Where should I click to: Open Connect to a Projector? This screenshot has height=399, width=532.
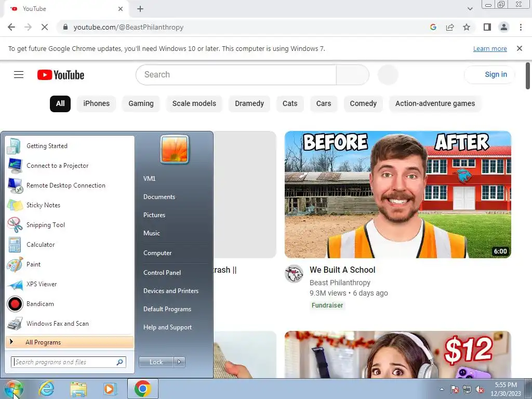[70, 166]
